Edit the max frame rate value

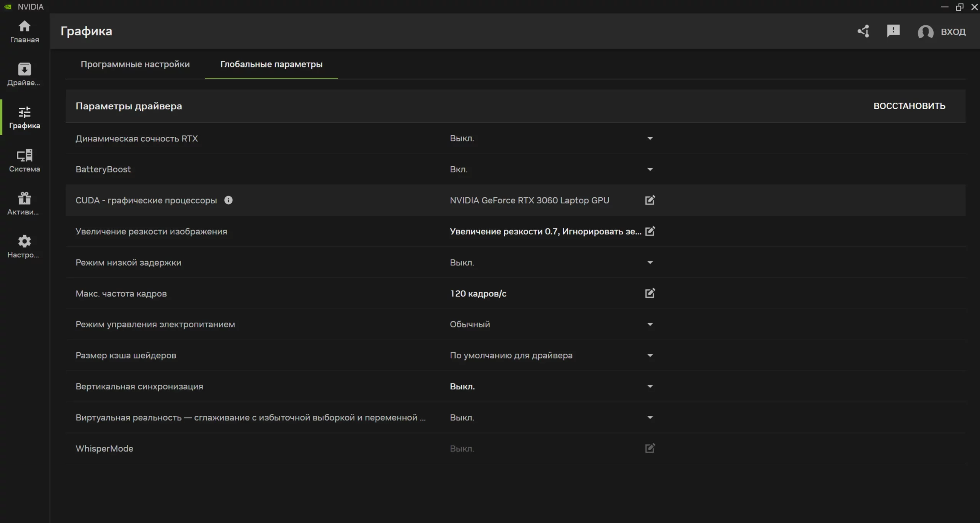[650, 293]
